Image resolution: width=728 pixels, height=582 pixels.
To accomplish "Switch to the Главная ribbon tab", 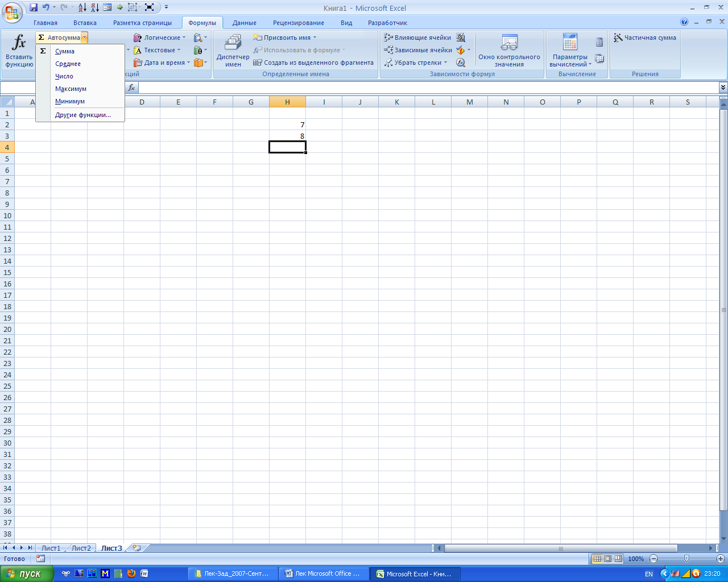I will tap(45, 23).
